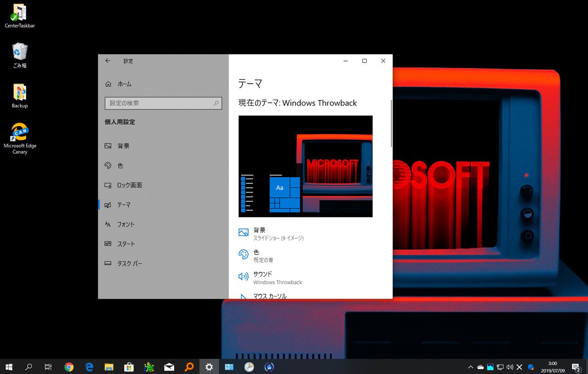
Task: Open volume control in system tray
Action: tap(509, 367)
